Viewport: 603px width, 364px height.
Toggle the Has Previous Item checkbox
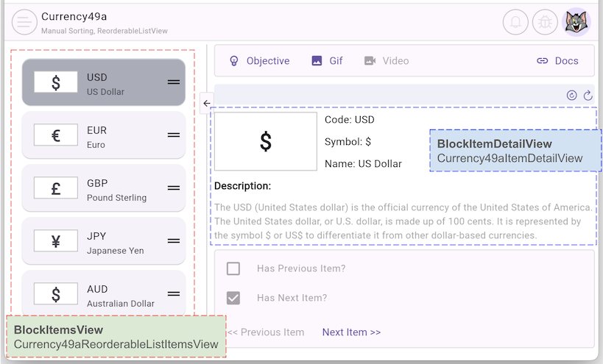click(x=233, y=268)
